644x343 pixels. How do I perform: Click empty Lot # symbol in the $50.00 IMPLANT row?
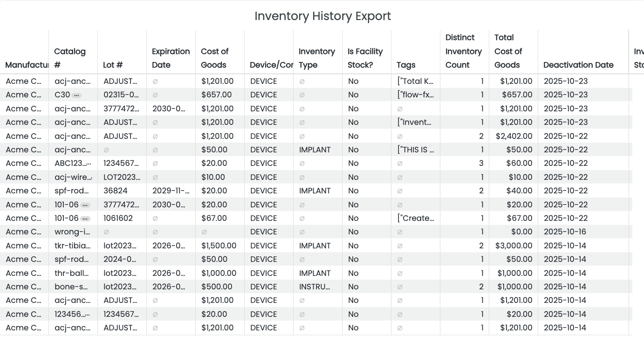106,150
